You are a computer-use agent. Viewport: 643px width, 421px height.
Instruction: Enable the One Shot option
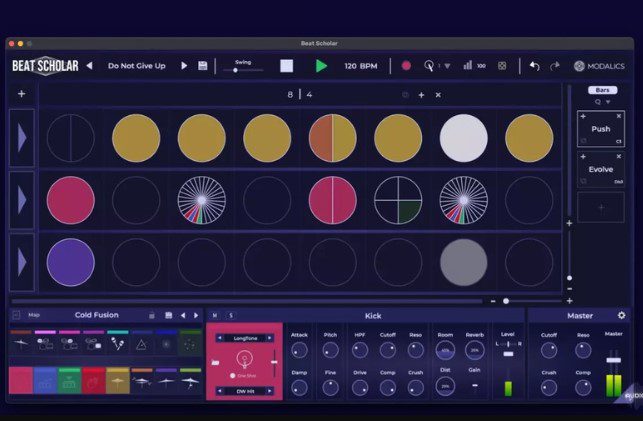click(233, 375)
